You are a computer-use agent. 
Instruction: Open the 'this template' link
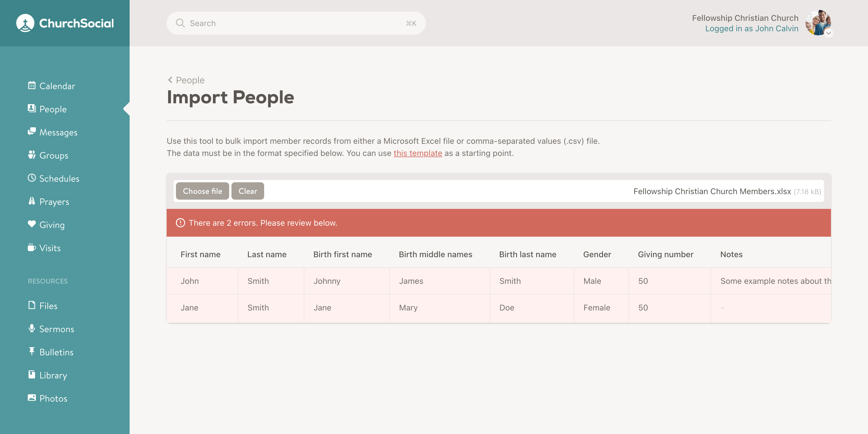click(418, 153)
